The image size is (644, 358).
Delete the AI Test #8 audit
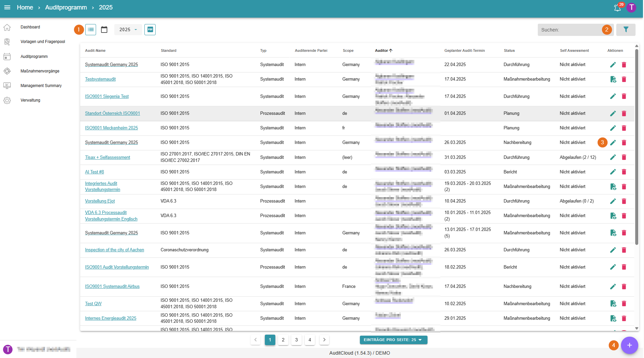click(624, 172)
